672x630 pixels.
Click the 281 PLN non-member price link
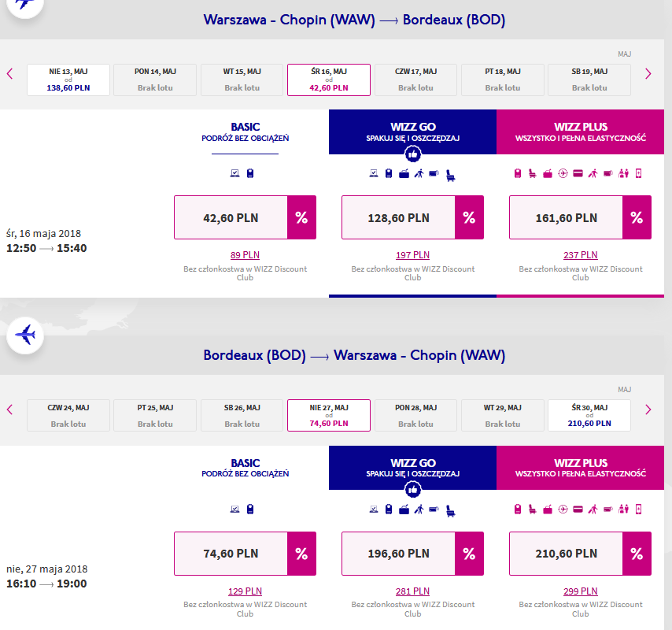[x=412, y=591]
